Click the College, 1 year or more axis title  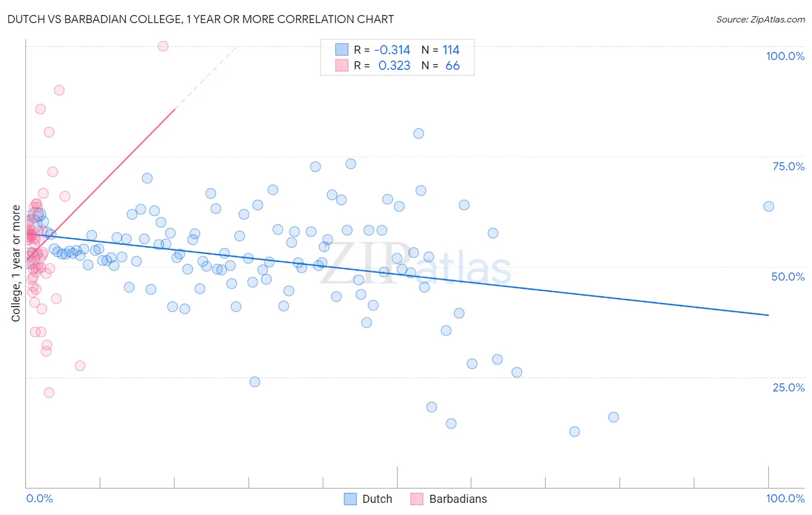pyautogui.click(x=16, y=263)
